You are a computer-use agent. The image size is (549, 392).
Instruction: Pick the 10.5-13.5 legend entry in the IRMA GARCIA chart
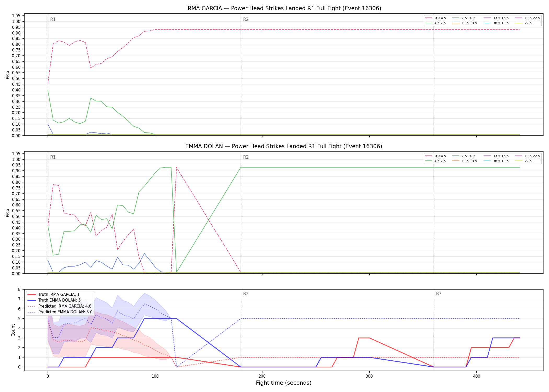pyautogui.click(x=465, y=23)
